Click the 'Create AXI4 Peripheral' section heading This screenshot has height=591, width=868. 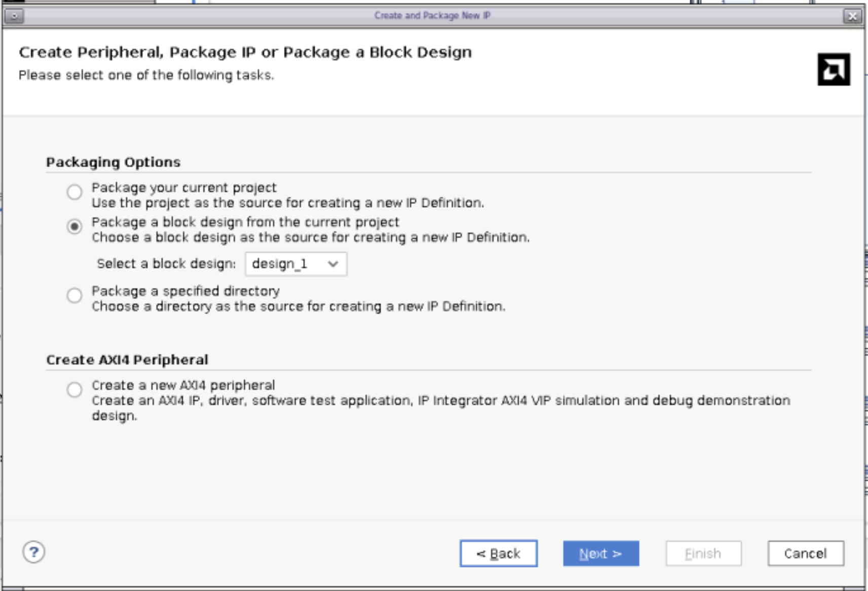[127, 360]
